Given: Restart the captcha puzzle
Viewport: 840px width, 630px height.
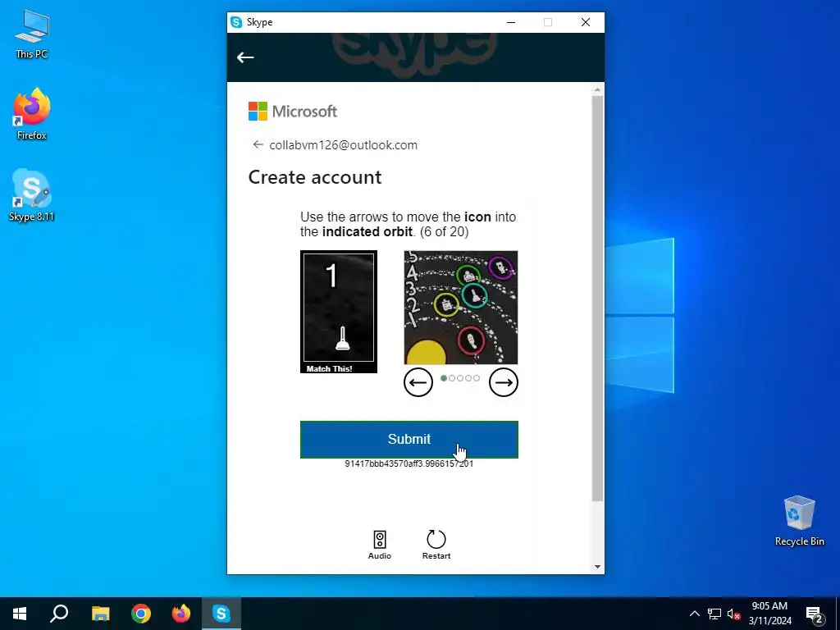Looking at the screenshot, I should coord(436,545).
